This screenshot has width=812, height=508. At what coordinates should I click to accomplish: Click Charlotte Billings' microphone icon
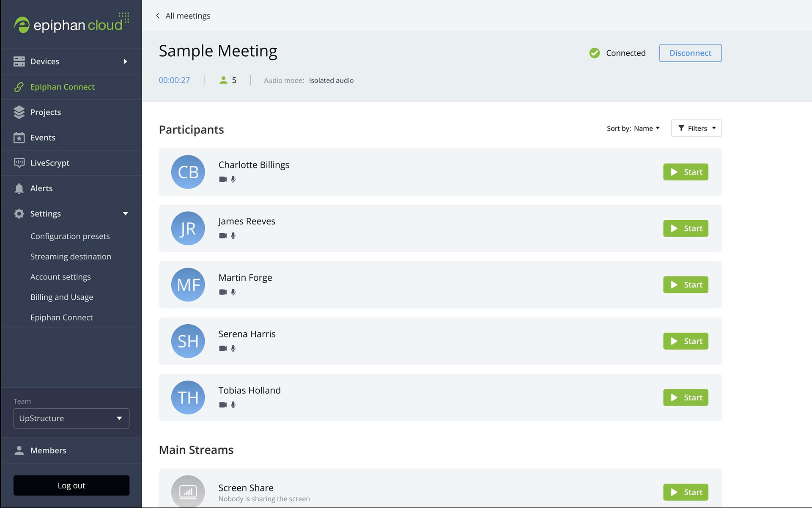click(233, 179)
